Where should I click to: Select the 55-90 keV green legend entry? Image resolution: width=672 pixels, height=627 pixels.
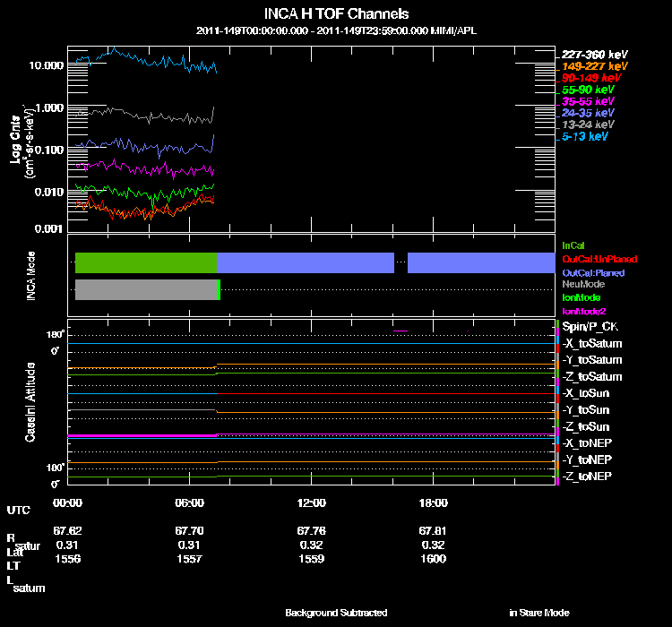coord(588,90)
